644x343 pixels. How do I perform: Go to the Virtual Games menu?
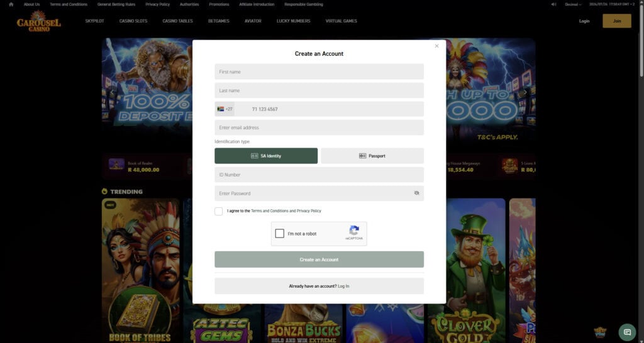[341, 21]
